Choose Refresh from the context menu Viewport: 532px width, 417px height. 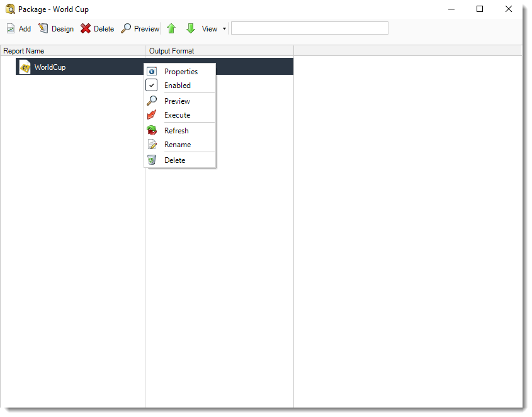tap(180, 131)
